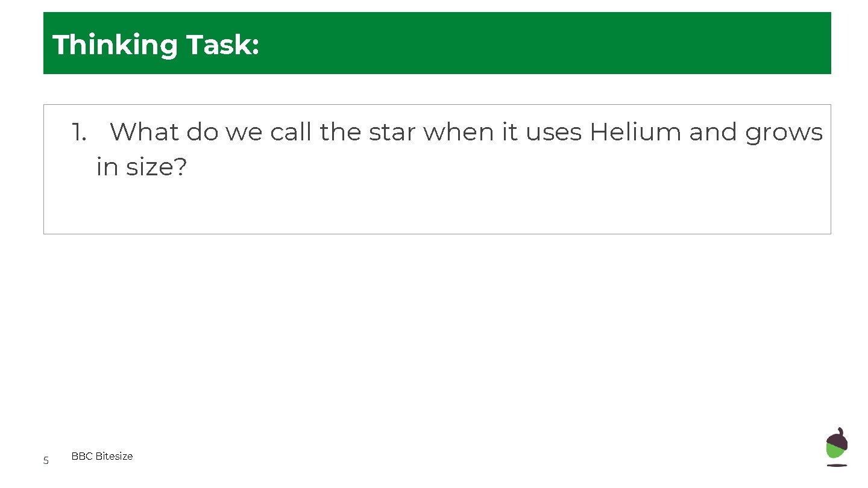Click inside the empty answer space of the text box

pos(437,208)
